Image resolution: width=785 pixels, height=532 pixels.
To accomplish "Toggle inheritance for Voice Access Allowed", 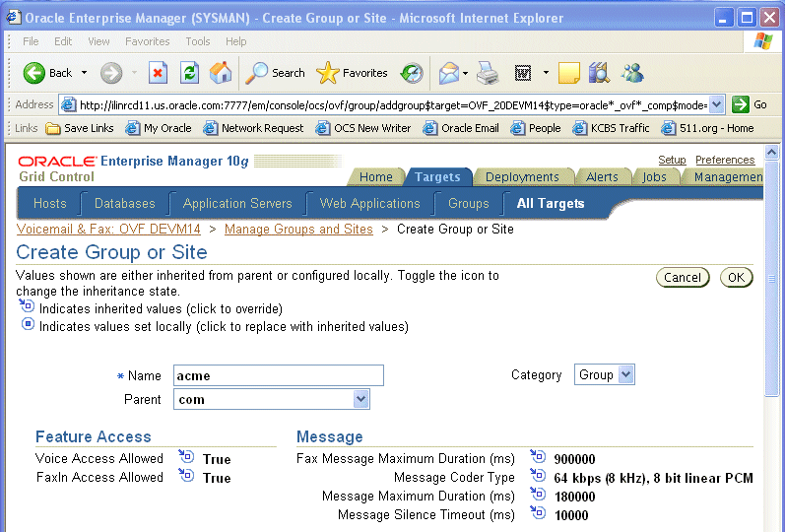I will (x=186, y=456).
